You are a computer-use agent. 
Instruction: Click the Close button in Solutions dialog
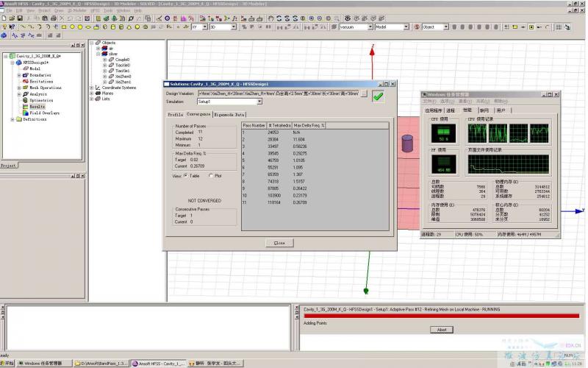279,242
